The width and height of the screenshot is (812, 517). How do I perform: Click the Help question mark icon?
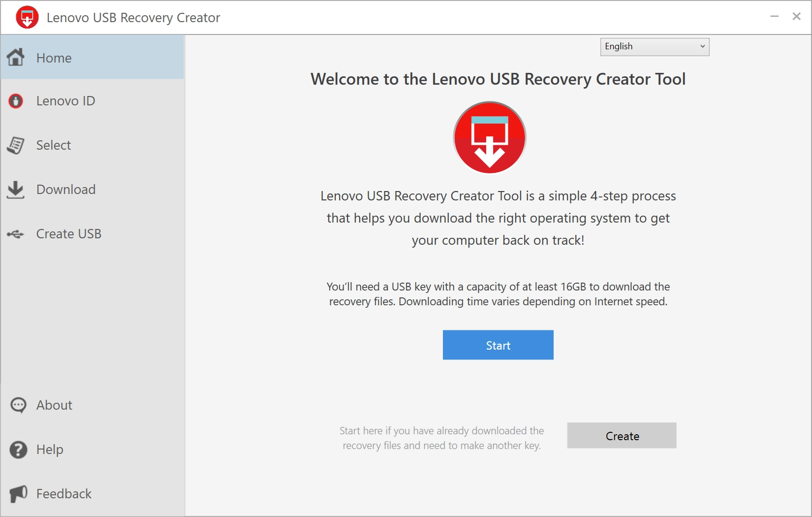pyautogui.click(x=18, y=450)
